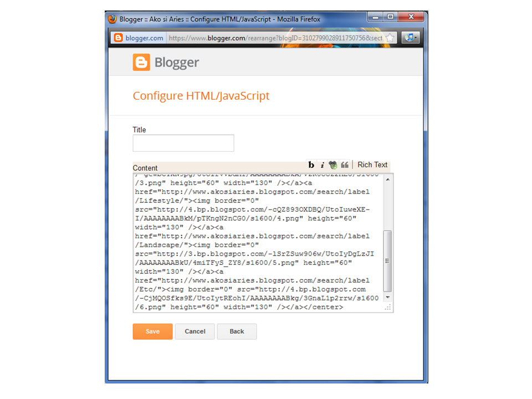This screenshot has height=399, width=532.
Task: Click the Firefox icon in title bar
Action: pyautogui.click(x=112, y=19)
